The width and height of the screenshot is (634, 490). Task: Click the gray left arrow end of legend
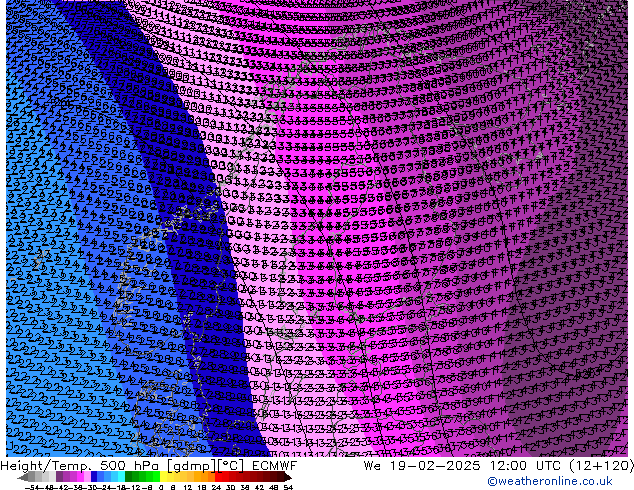coord(23,477)
